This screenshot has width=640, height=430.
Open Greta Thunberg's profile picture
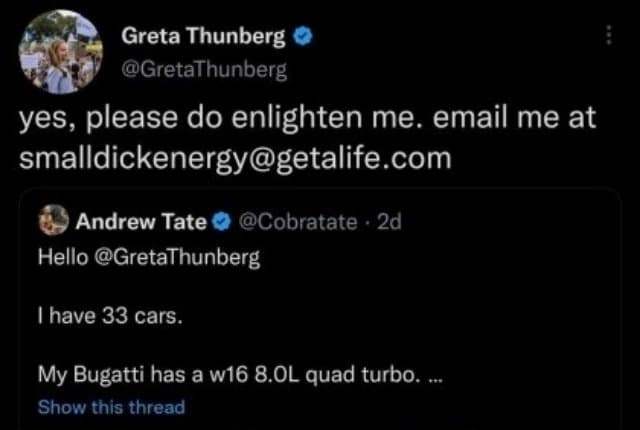(x=55, y=50)
